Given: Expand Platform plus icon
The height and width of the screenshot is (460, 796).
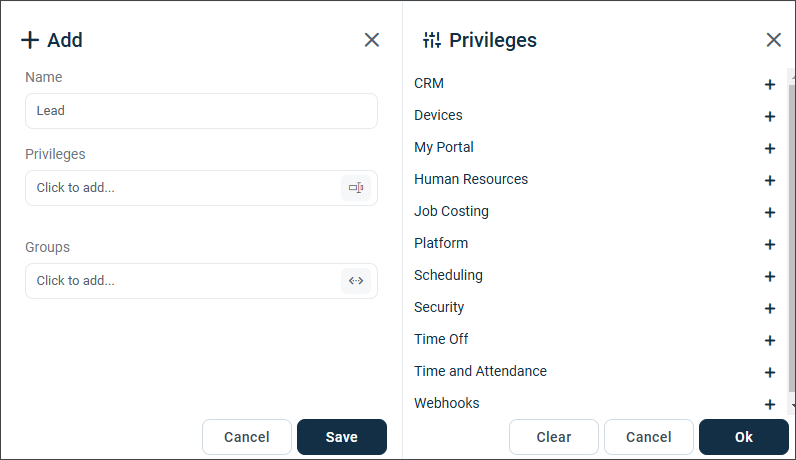Looking at the screenshot, I should click(x=770, y=244).
